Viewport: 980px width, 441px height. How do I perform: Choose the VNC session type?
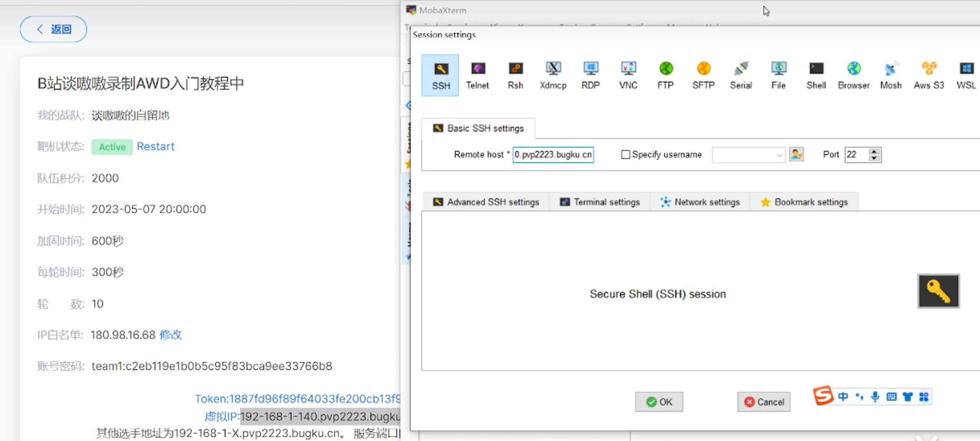tap(628, 75)
